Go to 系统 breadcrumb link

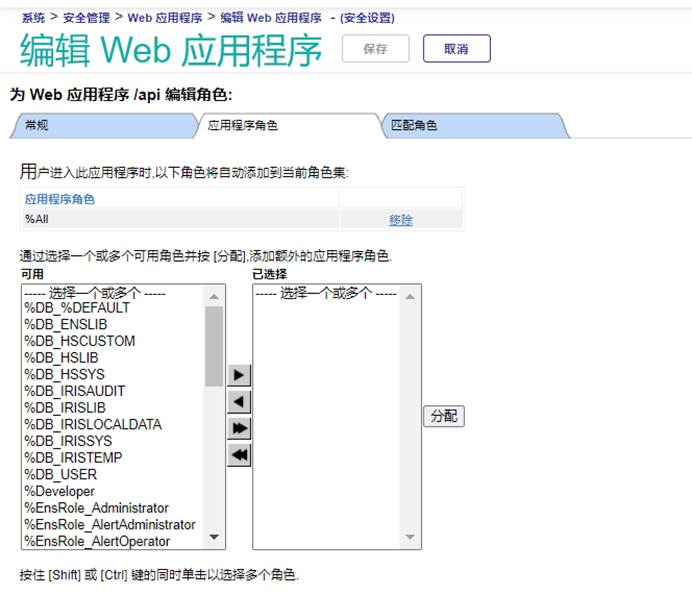coord(34,18)
